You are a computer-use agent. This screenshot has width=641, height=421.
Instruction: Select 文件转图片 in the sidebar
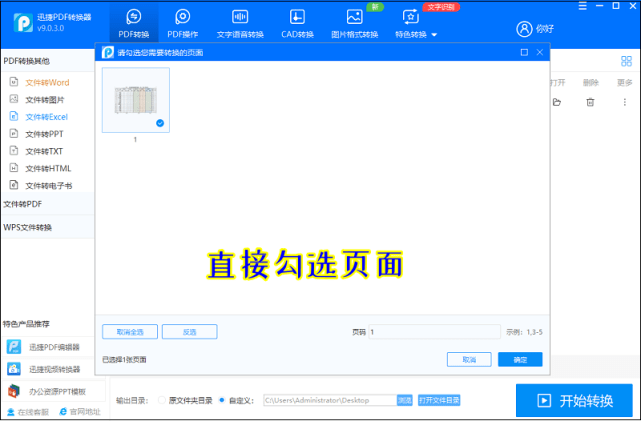45,100
